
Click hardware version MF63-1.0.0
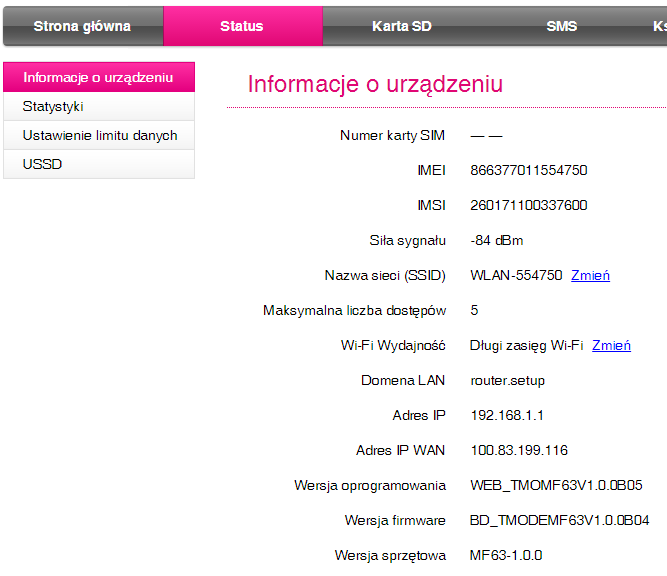pyautogui.click(x=506, y=555)
